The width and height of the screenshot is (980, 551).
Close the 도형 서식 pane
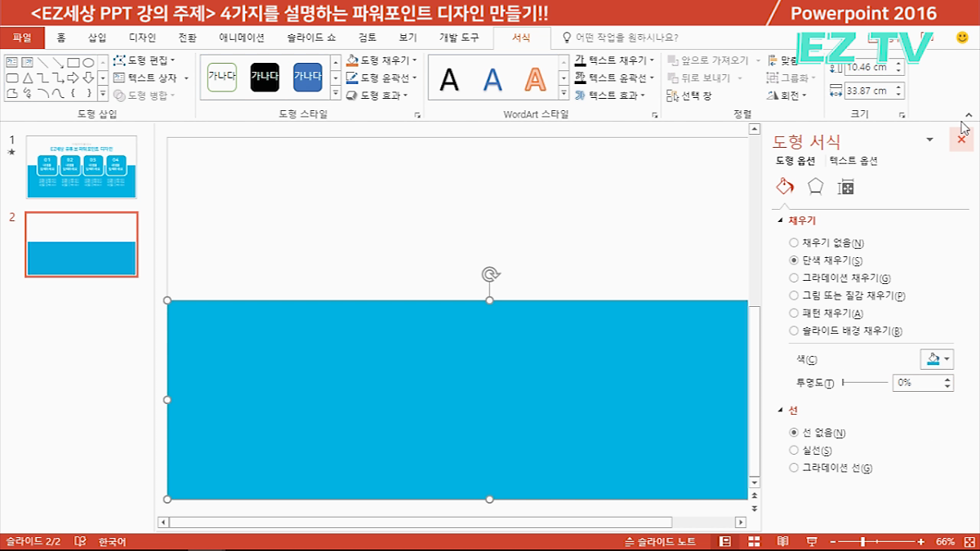[x=962, y=140]
